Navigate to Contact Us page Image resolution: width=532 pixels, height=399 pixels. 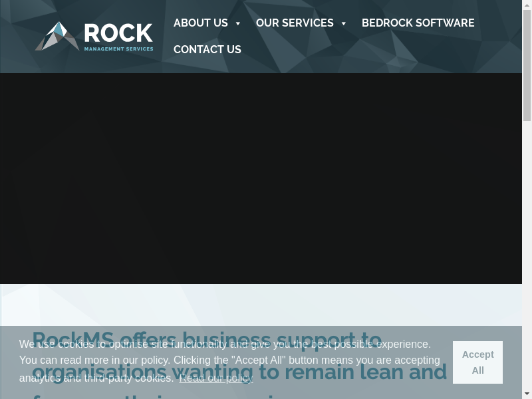click(207, 50)
